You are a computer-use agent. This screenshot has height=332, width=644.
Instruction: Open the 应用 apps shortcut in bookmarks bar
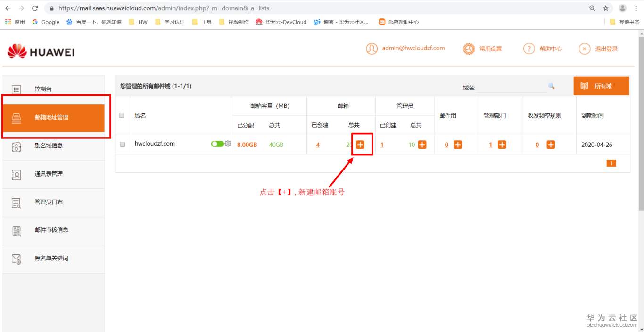pyautogui.click(x=15, y=22)
